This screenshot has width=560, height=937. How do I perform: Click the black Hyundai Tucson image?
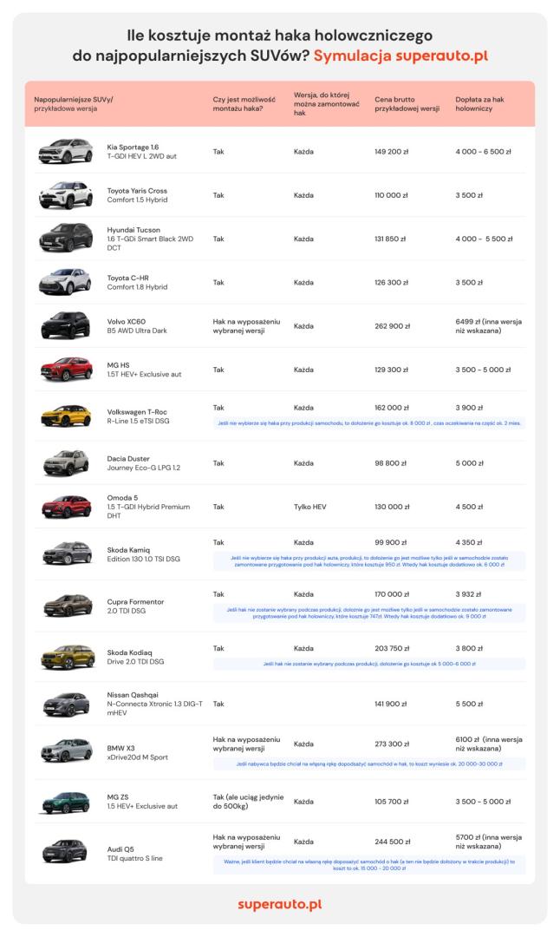[x=66, y=238]
